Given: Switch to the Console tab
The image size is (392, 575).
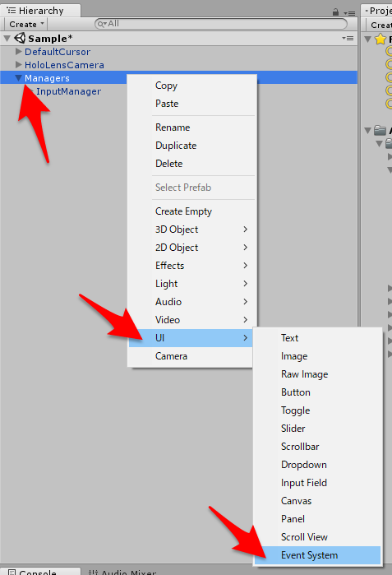Looking at the screenshot, I should [x=40, y=571].
